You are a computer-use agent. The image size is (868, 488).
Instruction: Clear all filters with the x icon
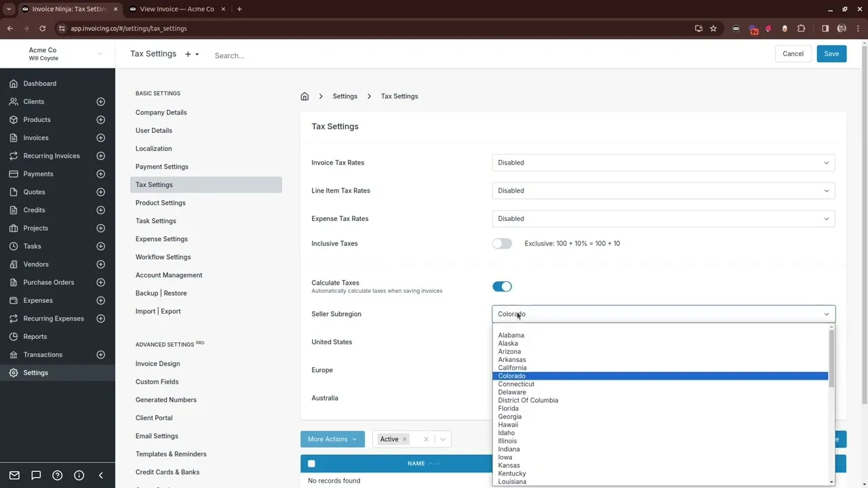[x=426, y=439]
